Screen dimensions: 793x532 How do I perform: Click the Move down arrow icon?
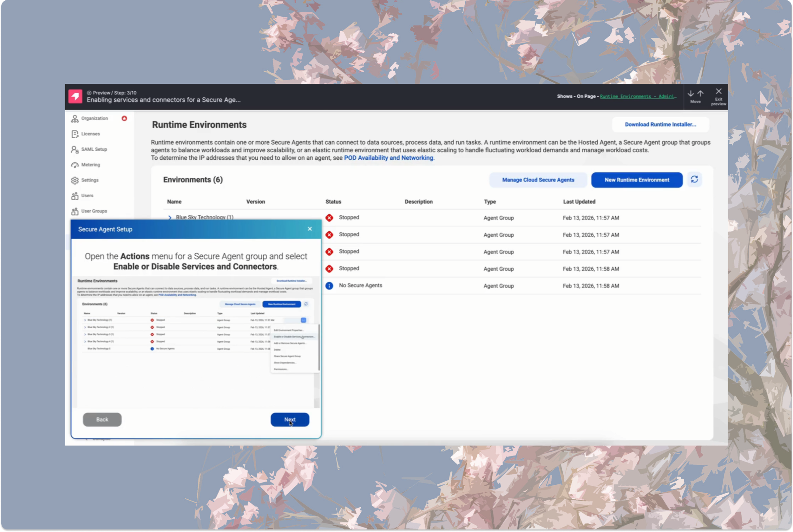(691, 93)
